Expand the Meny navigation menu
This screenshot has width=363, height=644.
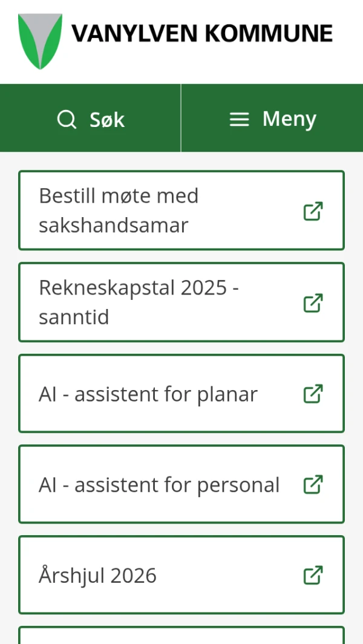point(272,119)
